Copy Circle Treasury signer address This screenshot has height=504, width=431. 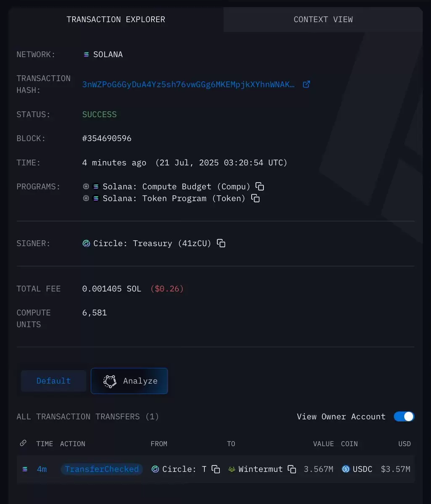221,243
